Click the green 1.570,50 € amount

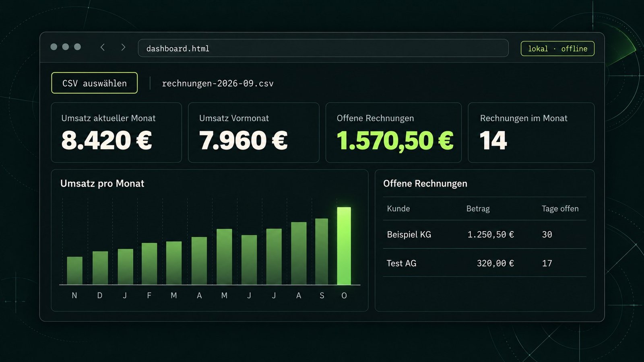coord(395,141)
